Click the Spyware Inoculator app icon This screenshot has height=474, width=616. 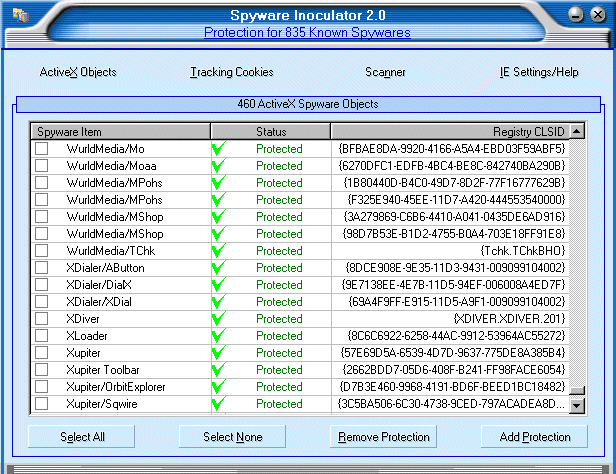click(20, 16)
